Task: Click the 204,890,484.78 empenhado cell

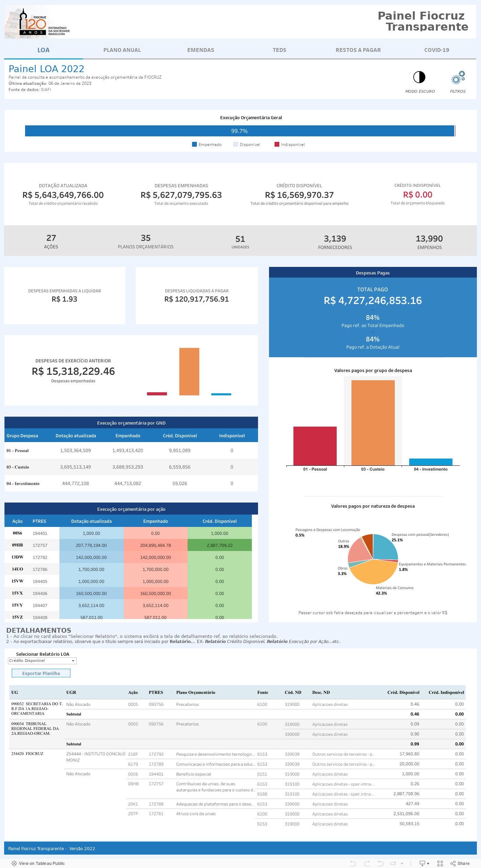Action: (x=155, y=545)
